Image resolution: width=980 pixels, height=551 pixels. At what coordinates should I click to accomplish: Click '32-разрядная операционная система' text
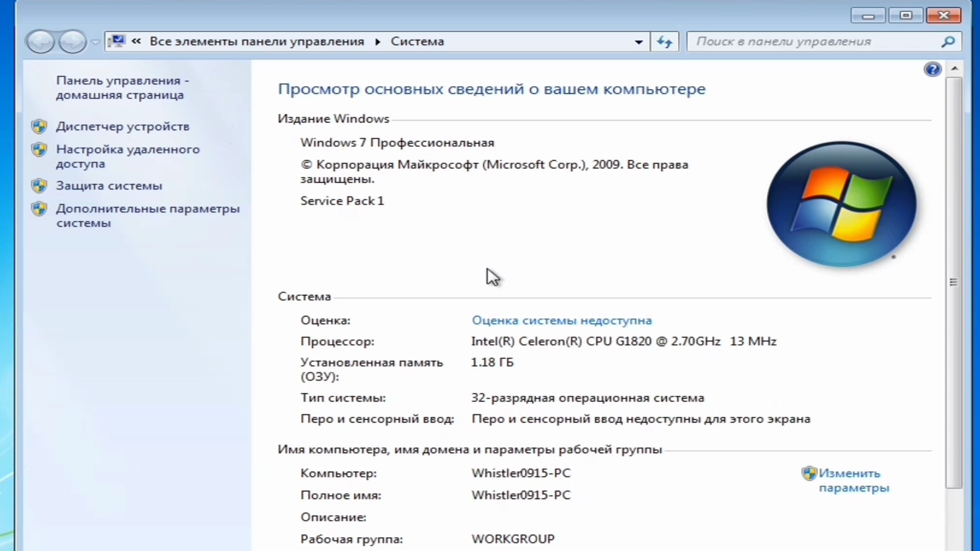coord(588,398)
